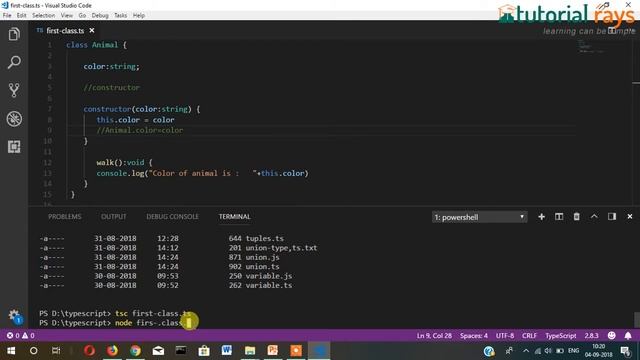Open the Debug view in activity bar
Screen dimensions: 640x360
[x=14, y=119]
